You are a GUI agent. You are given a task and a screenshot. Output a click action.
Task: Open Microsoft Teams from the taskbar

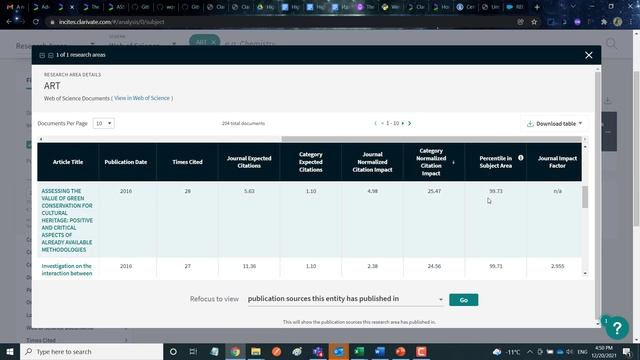pyautogui.click(x=318, y=351)
